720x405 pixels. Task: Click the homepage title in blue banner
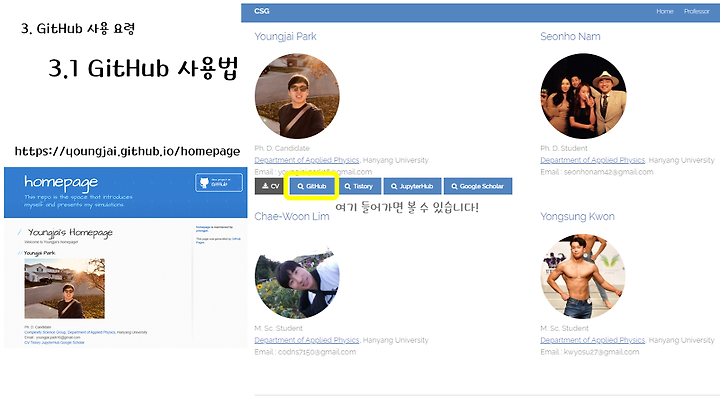tap(61, 182)
